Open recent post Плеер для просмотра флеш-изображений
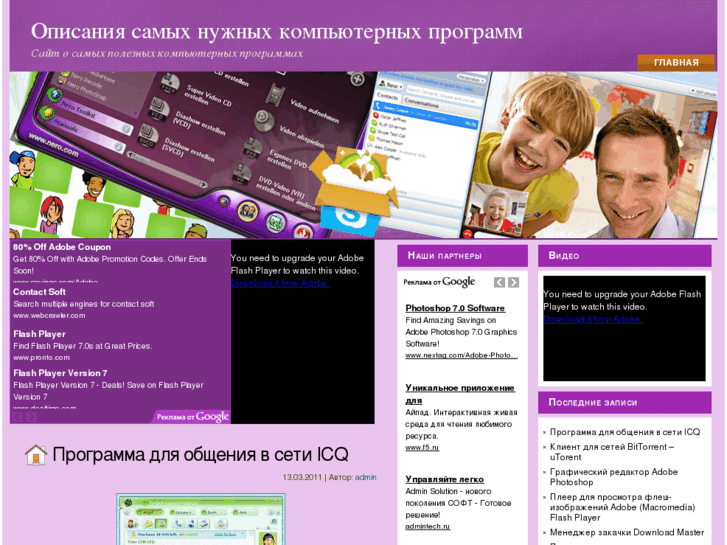 click(622, 507)
